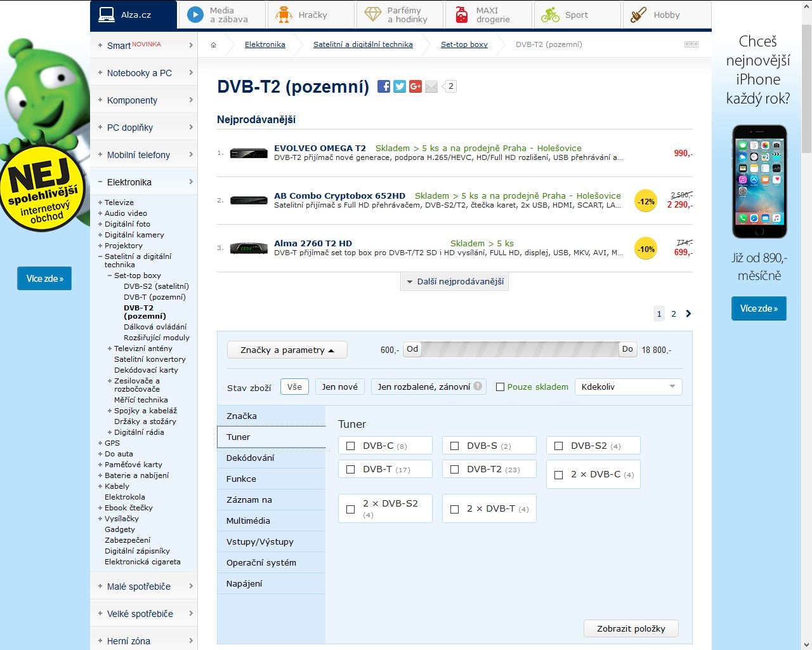Filter by Jen nové condition
Viewport: 812px width, 650px height.
[340, 387]
